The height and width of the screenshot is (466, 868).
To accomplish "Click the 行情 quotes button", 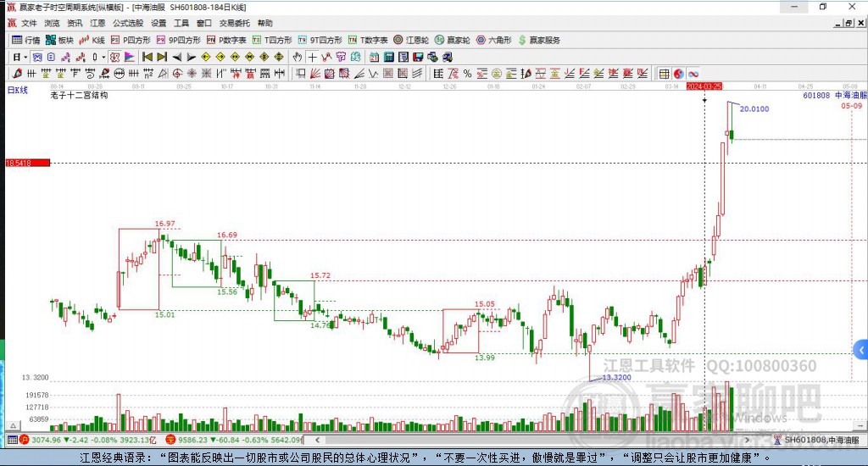I will tap(26, 40).
